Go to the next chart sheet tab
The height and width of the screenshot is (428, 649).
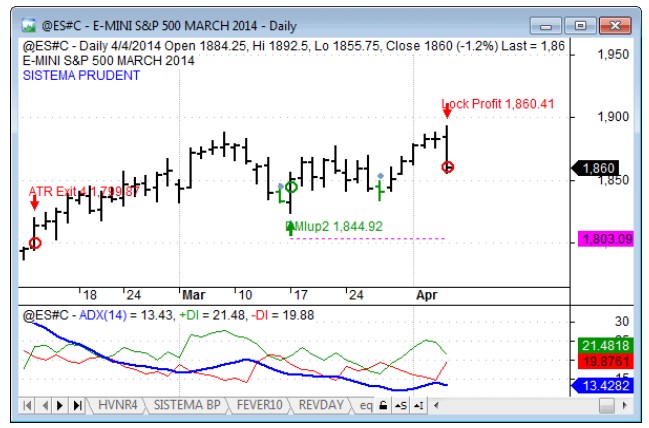click(60, 406)
